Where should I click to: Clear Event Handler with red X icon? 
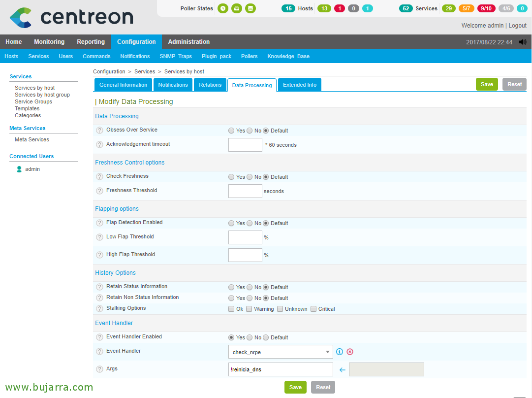(350, 352)
